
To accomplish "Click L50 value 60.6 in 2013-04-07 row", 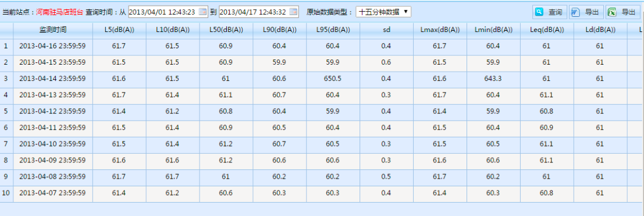I will click(x=226, y=193).
